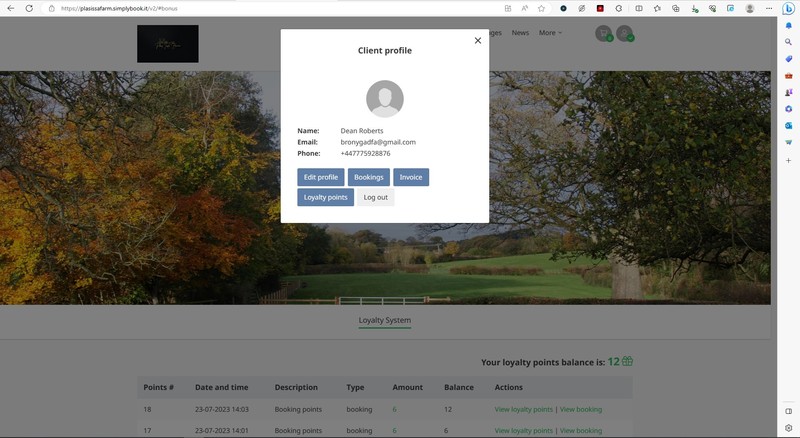Image resolution: width=800 pixels, height=438 pixels.
Task: Click the name Dean Roberts text
Action: point(362,131)
